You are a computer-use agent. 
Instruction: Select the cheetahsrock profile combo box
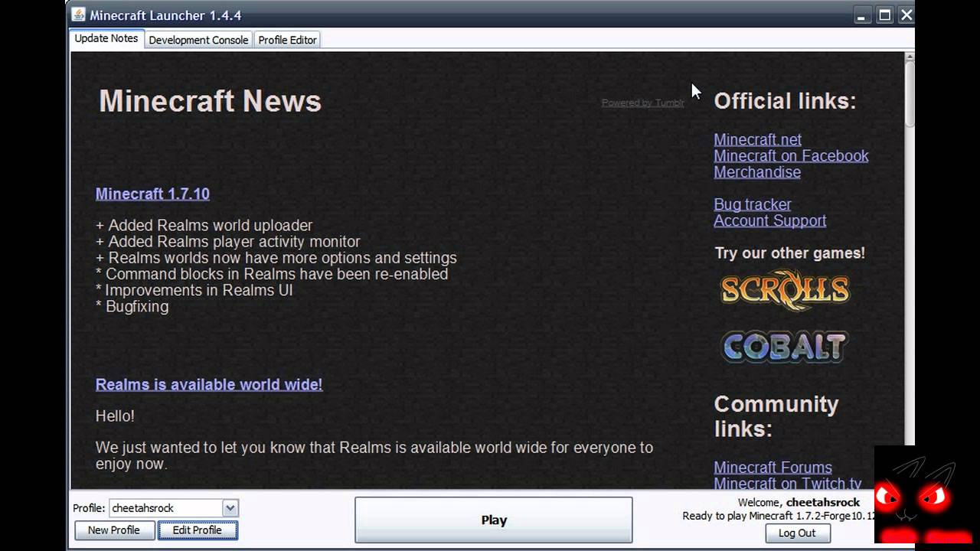(x=174, y=508)
